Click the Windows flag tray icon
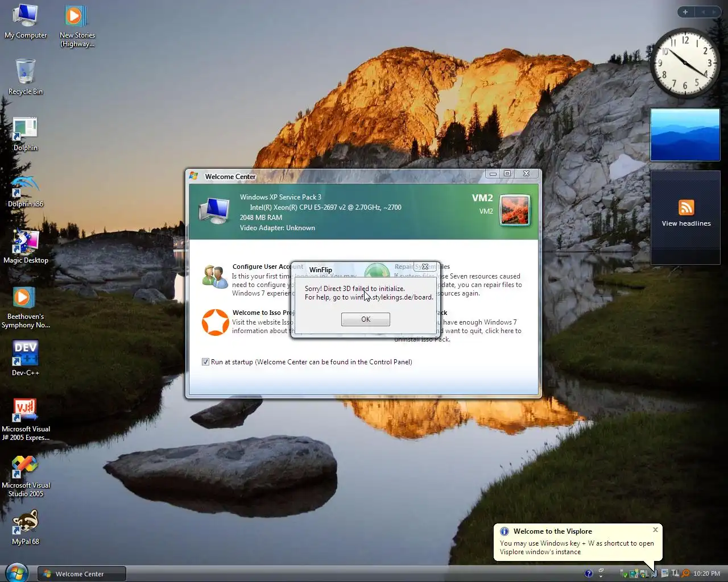This screenshot has width=728, height=582. tap(643, 574)
